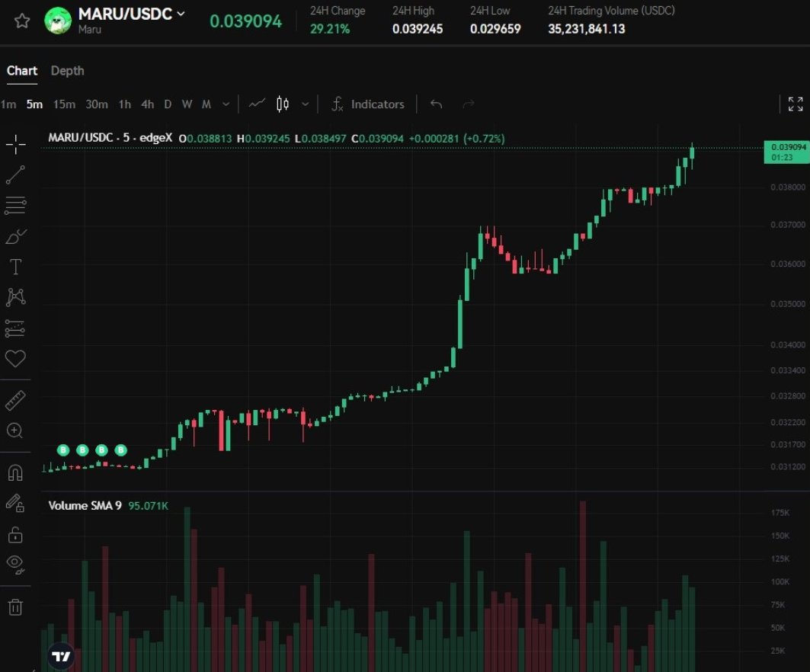The width and height of the screenshot is (810, 672).
Task: Remove drawings with the trash icon
Action: (x=15, y=607)
